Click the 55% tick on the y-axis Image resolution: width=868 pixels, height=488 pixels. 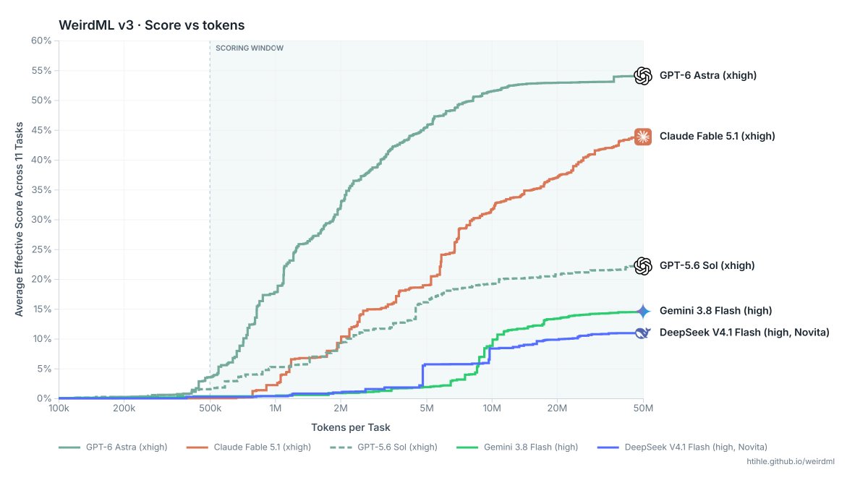click(x=41, y=71)
